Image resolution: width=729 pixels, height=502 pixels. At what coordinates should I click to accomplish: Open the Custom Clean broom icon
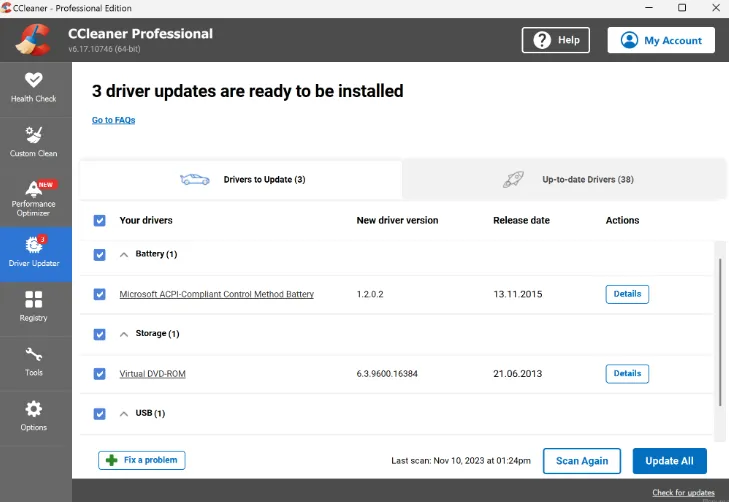33,135
